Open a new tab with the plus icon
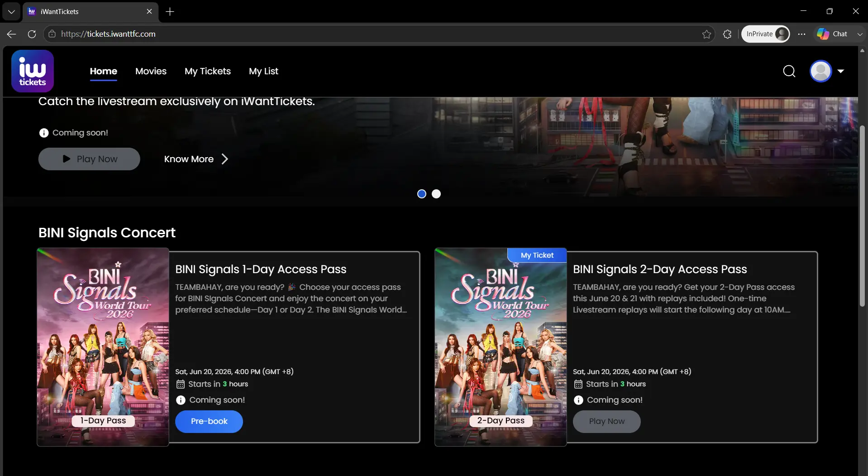Screen dimensions: 868x476 [x=170, y=11]
